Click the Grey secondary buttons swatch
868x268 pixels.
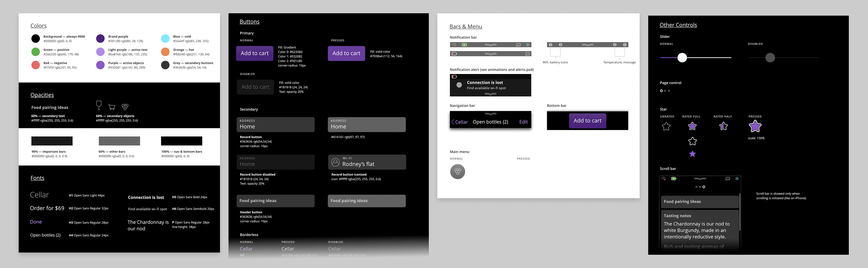point(165,65)
